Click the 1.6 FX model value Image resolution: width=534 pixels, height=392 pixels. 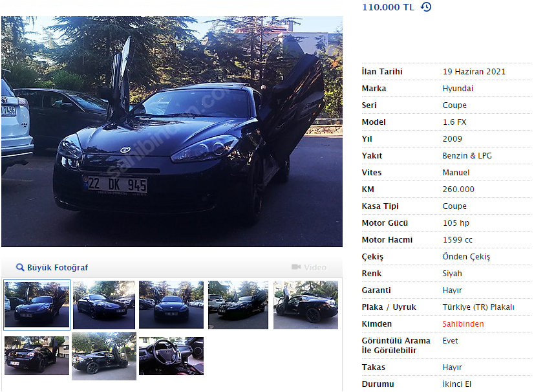point(454,122)
